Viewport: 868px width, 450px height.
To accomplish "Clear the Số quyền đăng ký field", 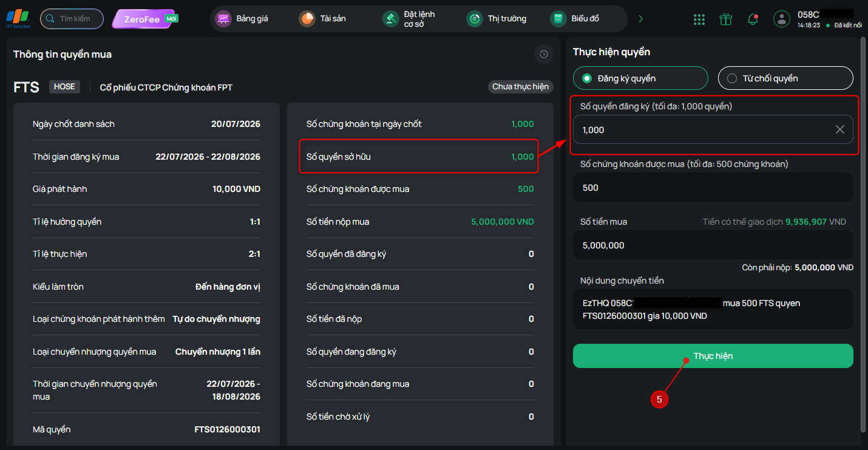I will [840, 129].
